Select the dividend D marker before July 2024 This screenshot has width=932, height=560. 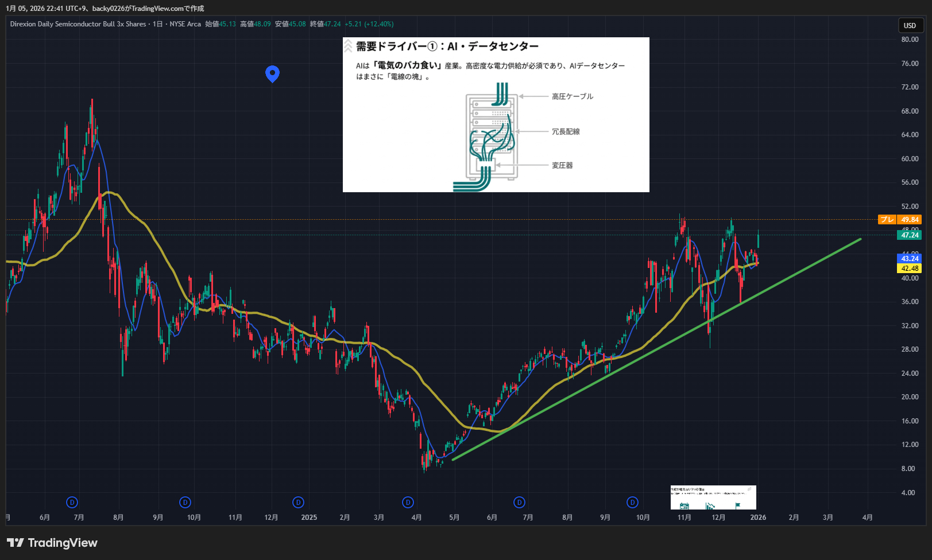pos(72,503)
